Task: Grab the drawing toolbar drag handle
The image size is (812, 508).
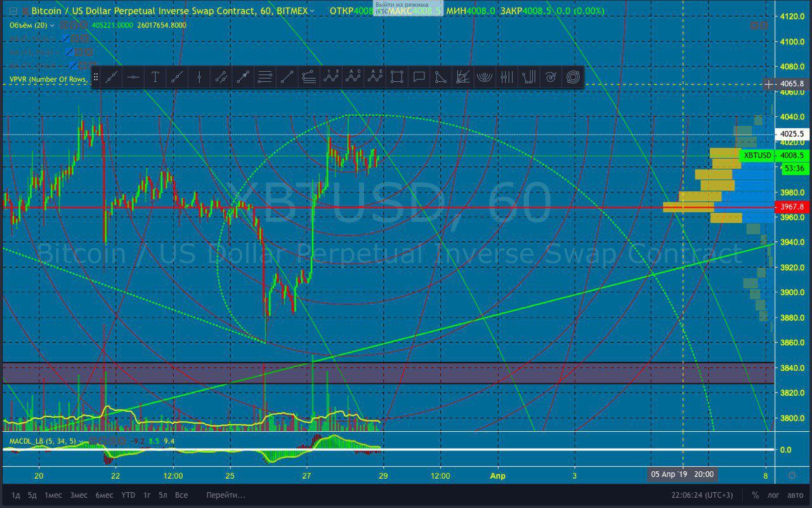Action: (x=96, y=77)
